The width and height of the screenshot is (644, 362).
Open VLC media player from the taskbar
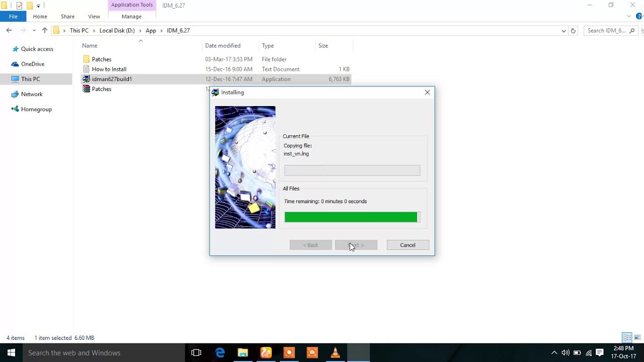(335, 353)
